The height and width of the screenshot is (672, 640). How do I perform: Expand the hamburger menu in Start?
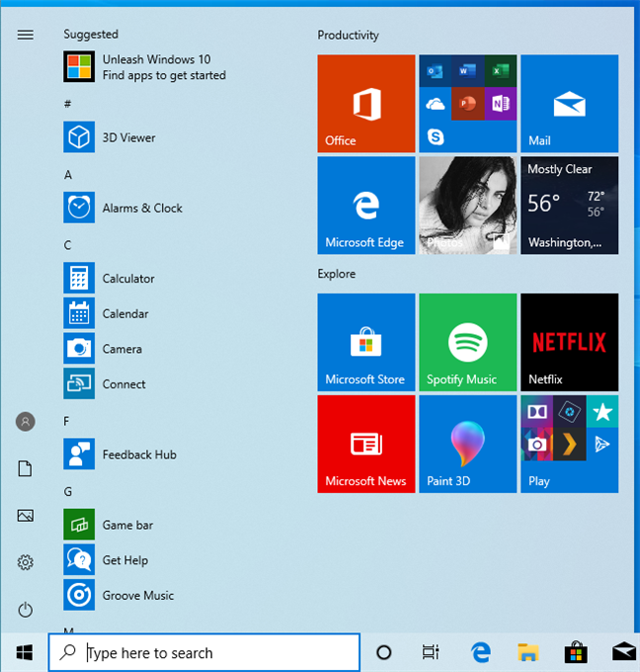pyautogui.click(x=26, y=35)
